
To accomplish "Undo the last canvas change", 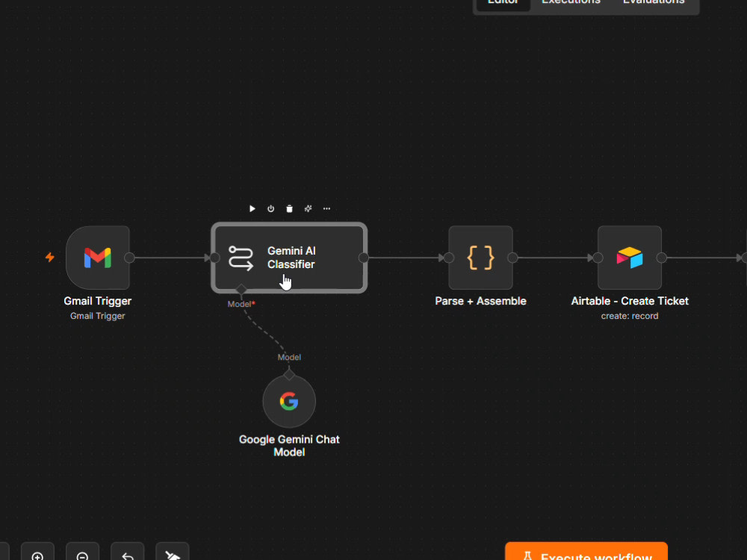I will pyautogui.click(x=127, y=553).
